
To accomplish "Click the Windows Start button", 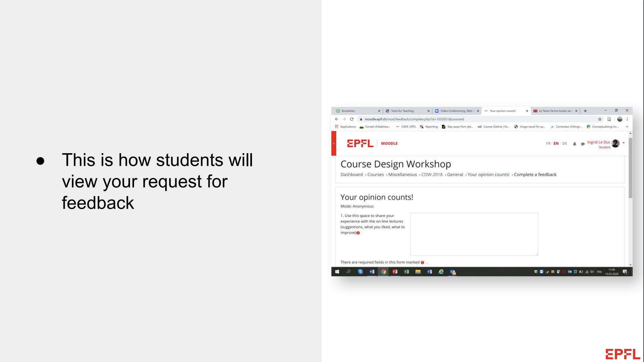I will [x=337, y=272].
